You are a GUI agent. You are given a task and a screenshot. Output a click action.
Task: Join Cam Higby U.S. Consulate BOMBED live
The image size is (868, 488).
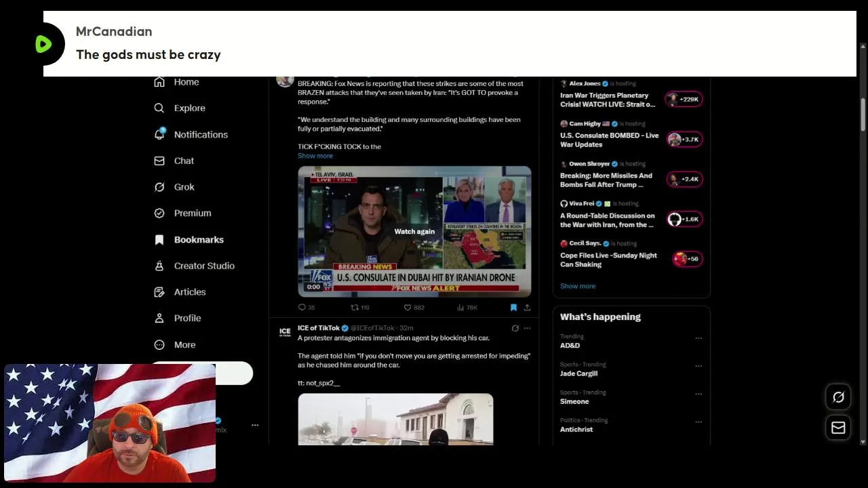pyautogui.click(x=609, y=140)
